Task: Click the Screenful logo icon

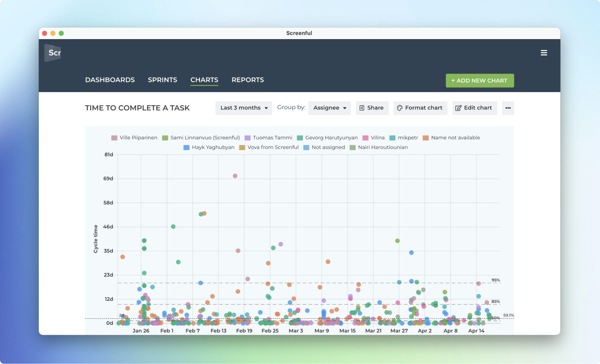Action: click(x=53, y=53)
